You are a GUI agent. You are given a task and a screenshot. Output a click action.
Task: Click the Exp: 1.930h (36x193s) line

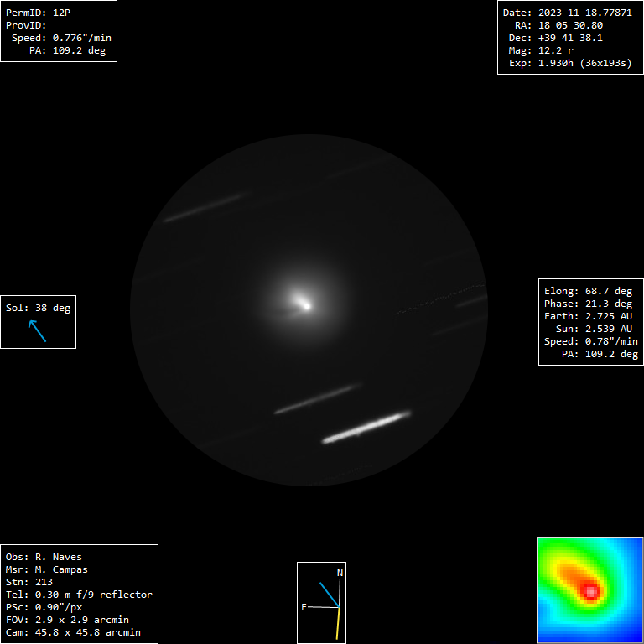pyautogui.click(x=570, y=63)
